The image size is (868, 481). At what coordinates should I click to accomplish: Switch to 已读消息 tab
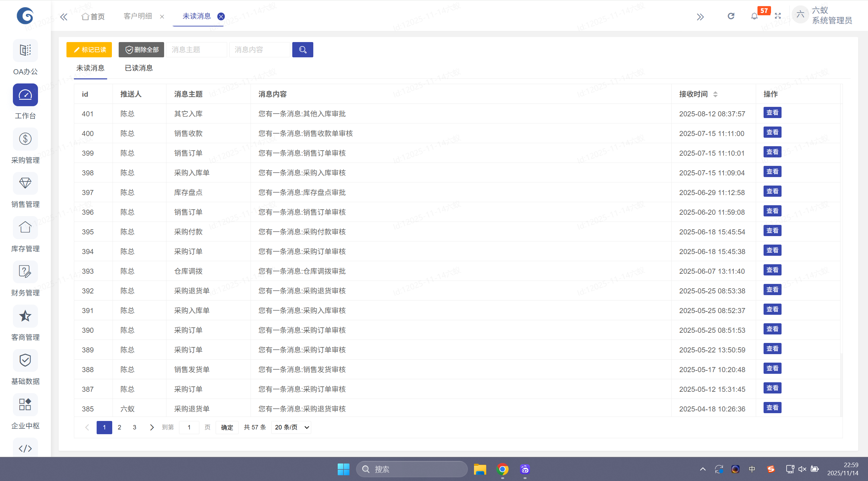pos(139,68)
